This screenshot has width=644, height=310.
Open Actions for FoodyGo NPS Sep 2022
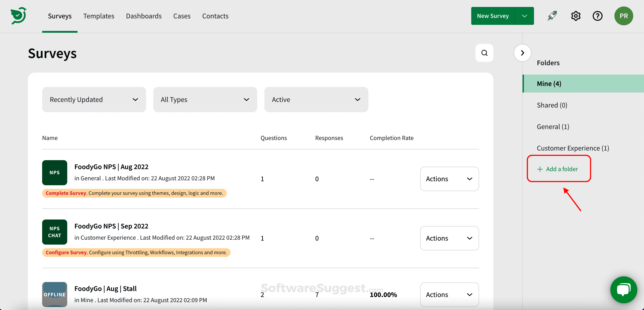tap(449, 238)
